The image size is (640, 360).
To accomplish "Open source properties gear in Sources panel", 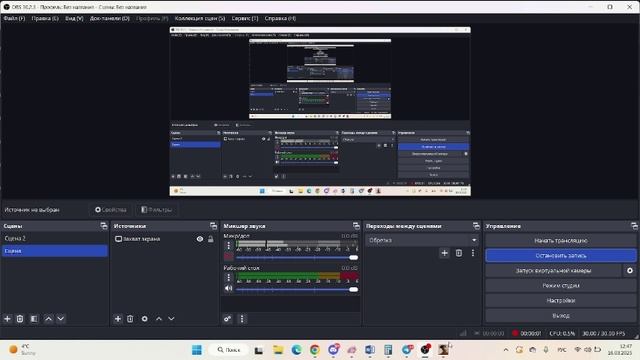I will click(144, 319).
